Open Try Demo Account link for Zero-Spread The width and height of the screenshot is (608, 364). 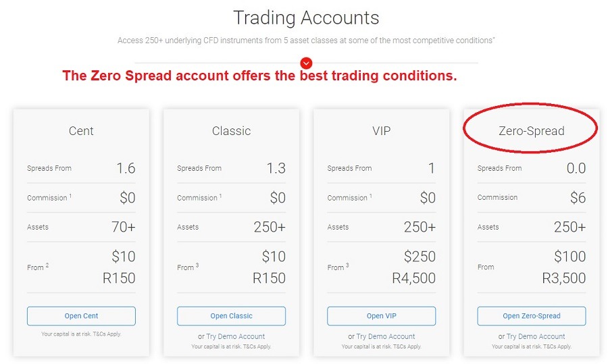[x=536, y=336]
